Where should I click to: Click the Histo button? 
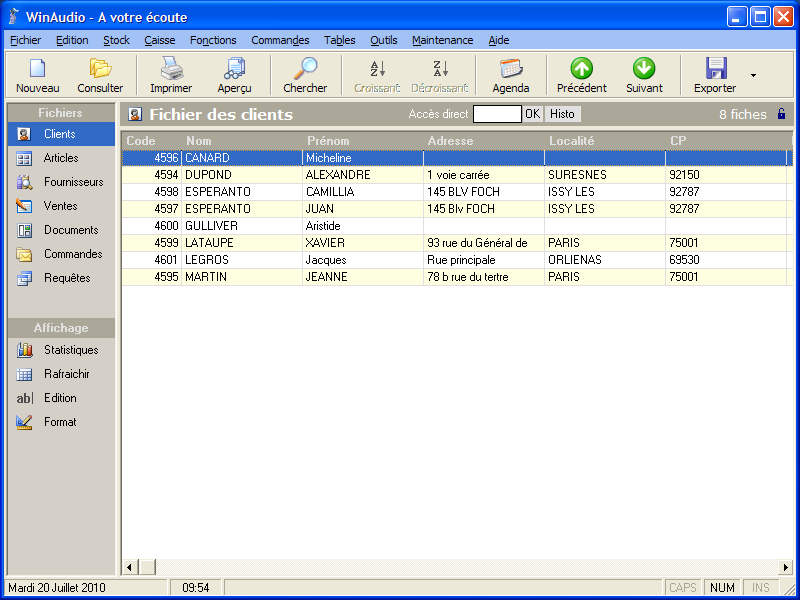(563, 114)
